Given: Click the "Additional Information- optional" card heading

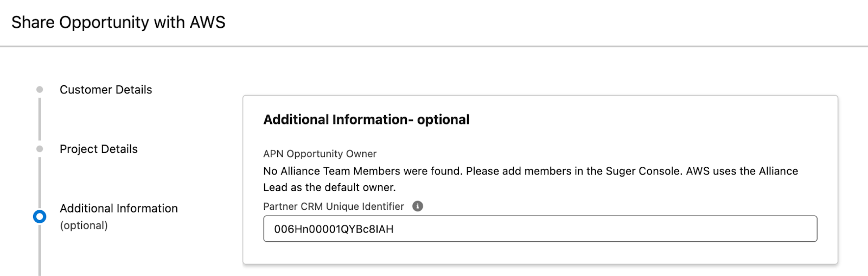Looking at the screenshot, I should point(366,120).
